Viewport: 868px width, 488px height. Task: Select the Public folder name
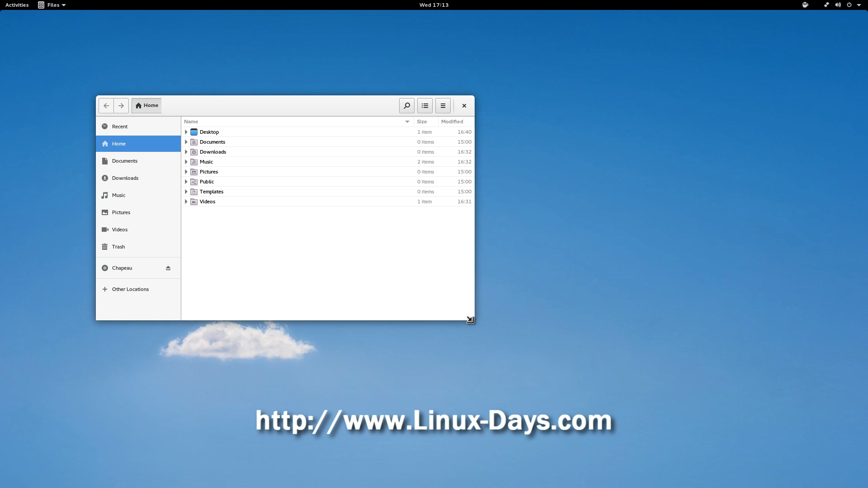(207, 182)
